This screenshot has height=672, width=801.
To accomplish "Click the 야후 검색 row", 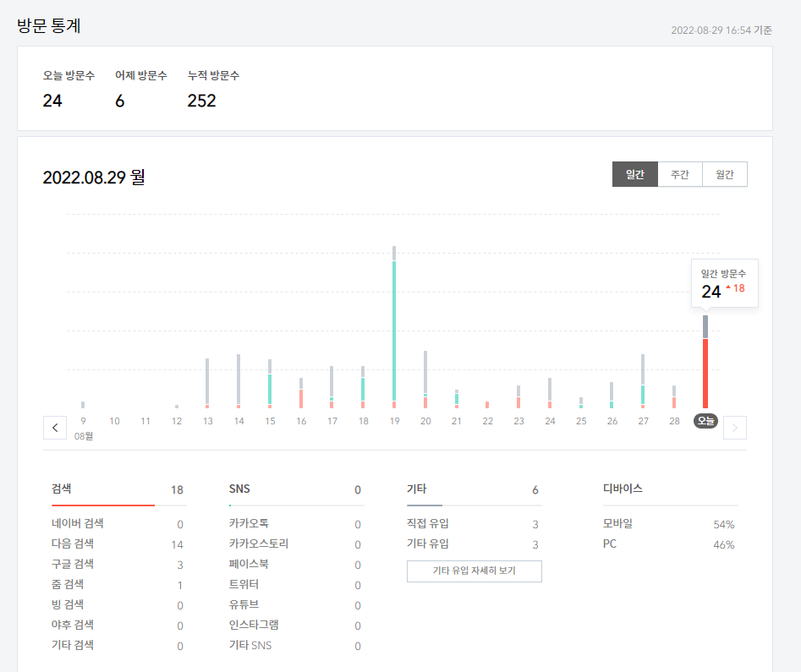I will click(x=118, y=625).
